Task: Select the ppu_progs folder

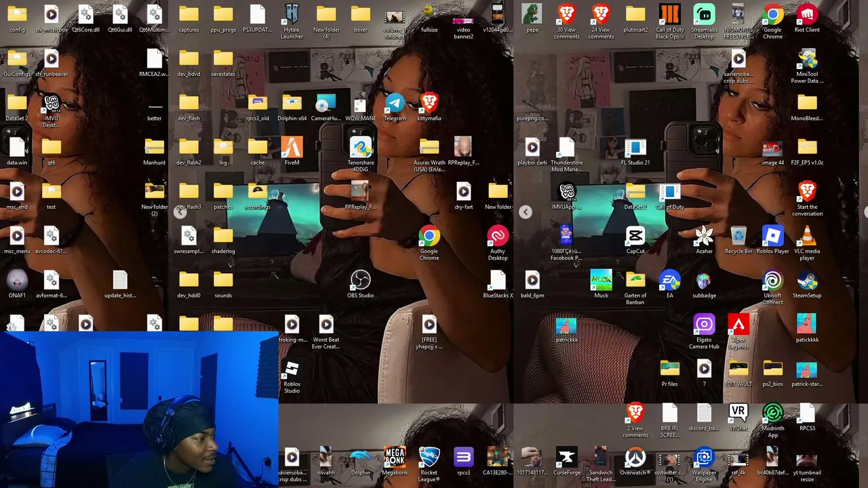Action: tap(223, 18)
